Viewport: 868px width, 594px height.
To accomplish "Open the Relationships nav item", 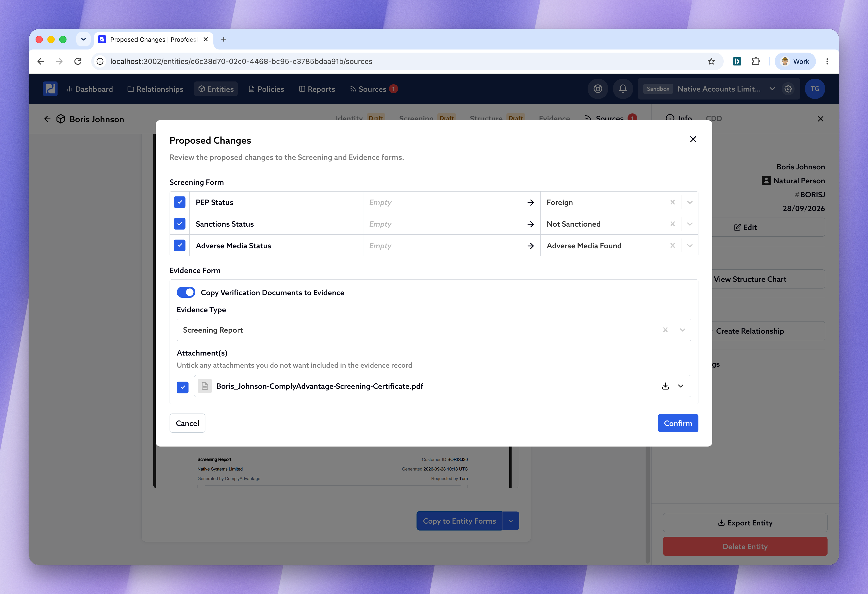I will 155,89.
